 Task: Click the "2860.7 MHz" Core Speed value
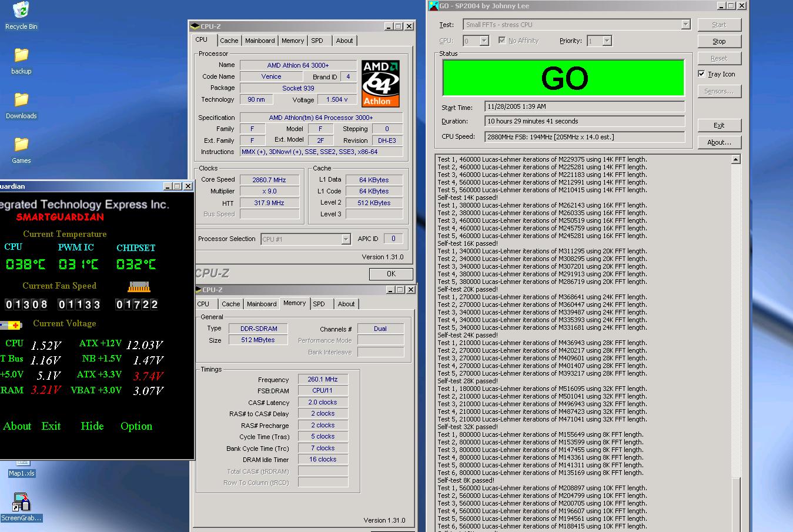coord(269,180)
